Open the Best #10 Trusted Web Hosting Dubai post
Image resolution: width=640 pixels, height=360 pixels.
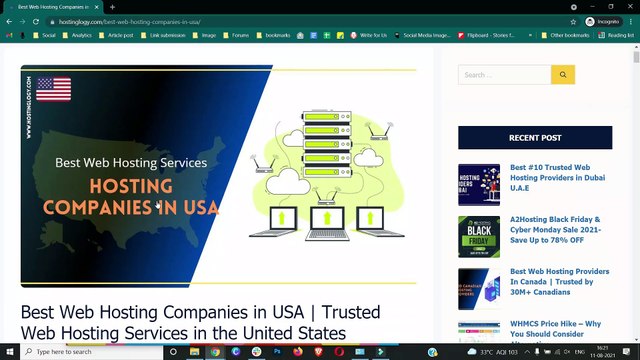[x=558, y=178]
